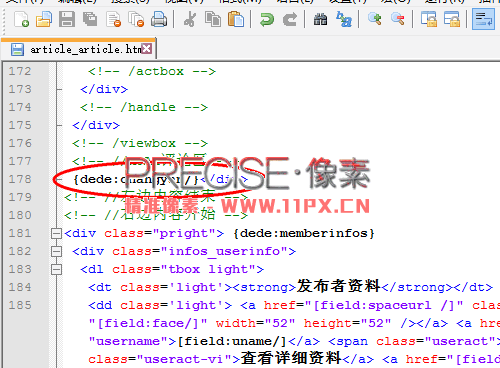500x368 pixels.
Task: Save the current file with floppy icon
Action: pos(67,19)
